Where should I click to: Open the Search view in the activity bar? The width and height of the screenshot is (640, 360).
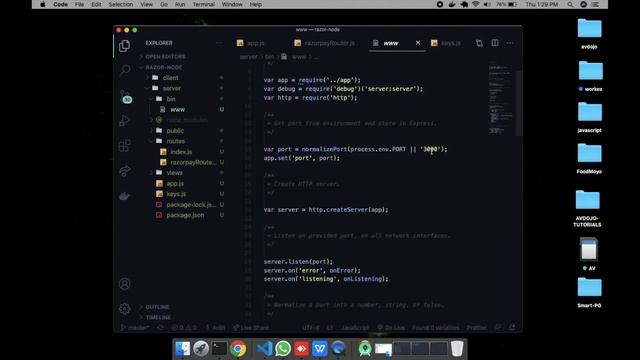(124, 70)
